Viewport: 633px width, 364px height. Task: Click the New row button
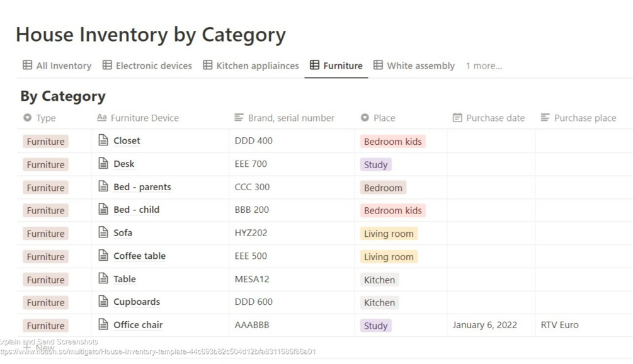pyautogui.click(x=39, y=347)
